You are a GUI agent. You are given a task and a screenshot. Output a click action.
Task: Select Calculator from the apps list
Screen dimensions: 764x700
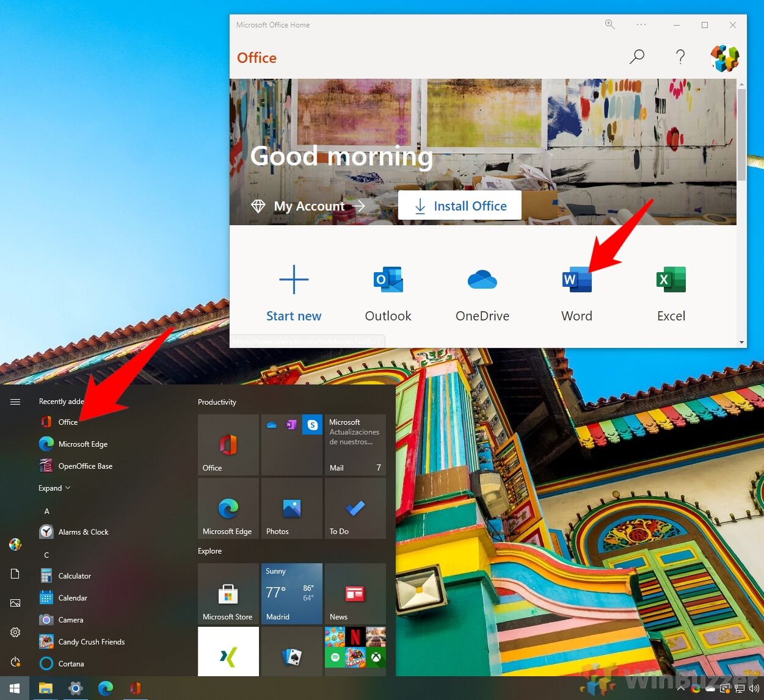pyautogui.click(x=73, y=576)
